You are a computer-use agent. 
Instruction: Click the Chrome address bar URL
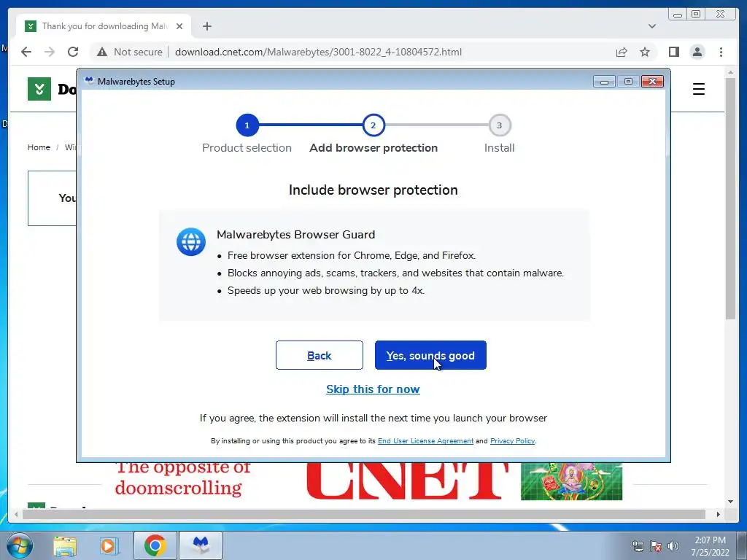(318, 52)
